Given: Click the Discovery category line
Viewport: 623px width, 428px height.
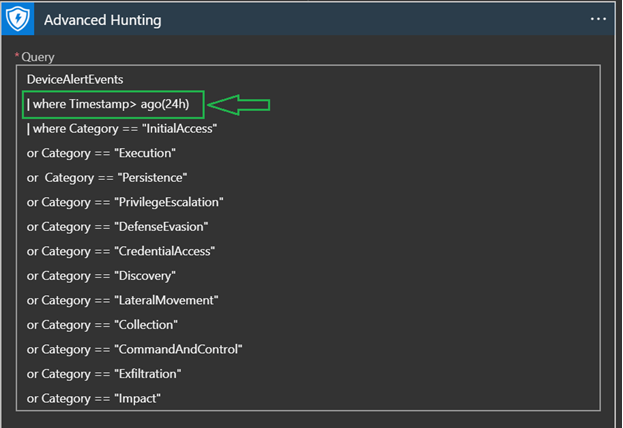Looking at the screenshot, I should [x=101, y=276].
